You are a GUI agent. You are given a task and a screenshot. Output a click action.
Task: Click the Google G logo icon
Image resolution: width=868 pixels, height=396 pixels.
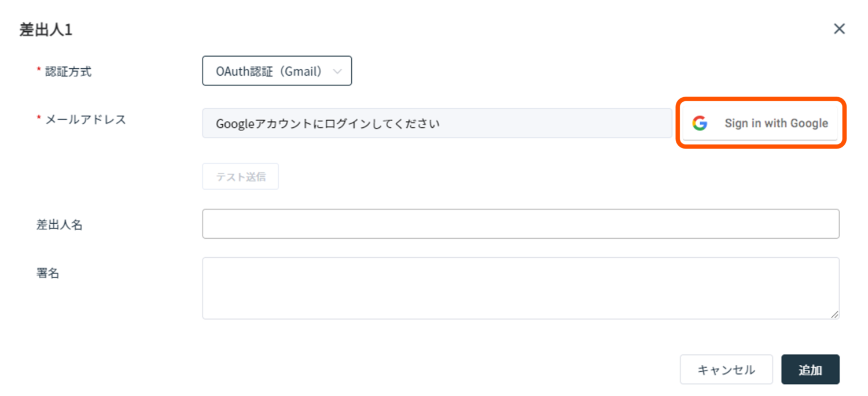tap(700, 123)
